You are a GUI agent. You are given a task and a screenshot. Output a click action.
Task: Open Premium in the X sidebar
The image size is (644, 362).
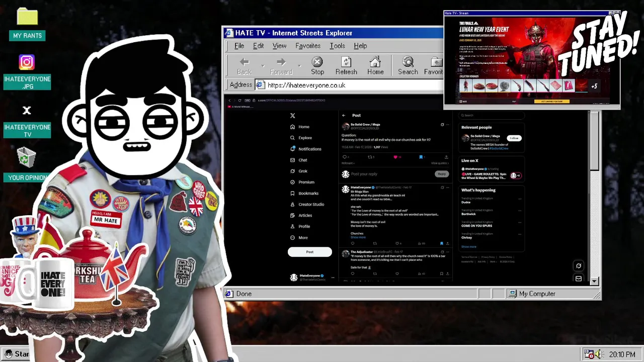(302, 182)
